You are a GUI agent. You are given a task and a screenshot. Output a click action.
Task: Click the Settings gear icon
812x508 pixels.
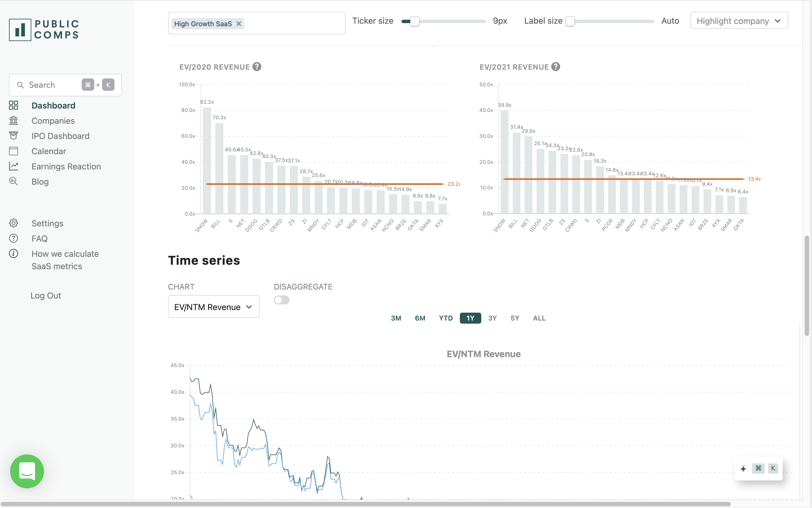[14, 224]
